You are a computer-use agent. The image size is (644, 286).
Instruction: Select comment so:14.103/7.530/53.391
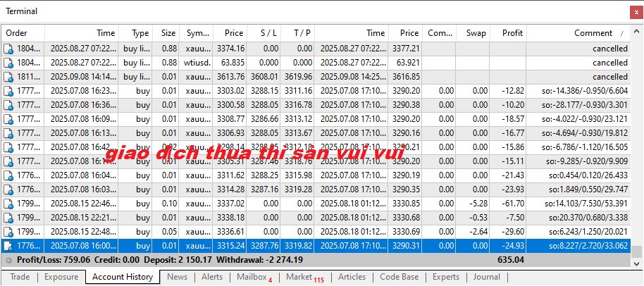click(x=578, y=204)
